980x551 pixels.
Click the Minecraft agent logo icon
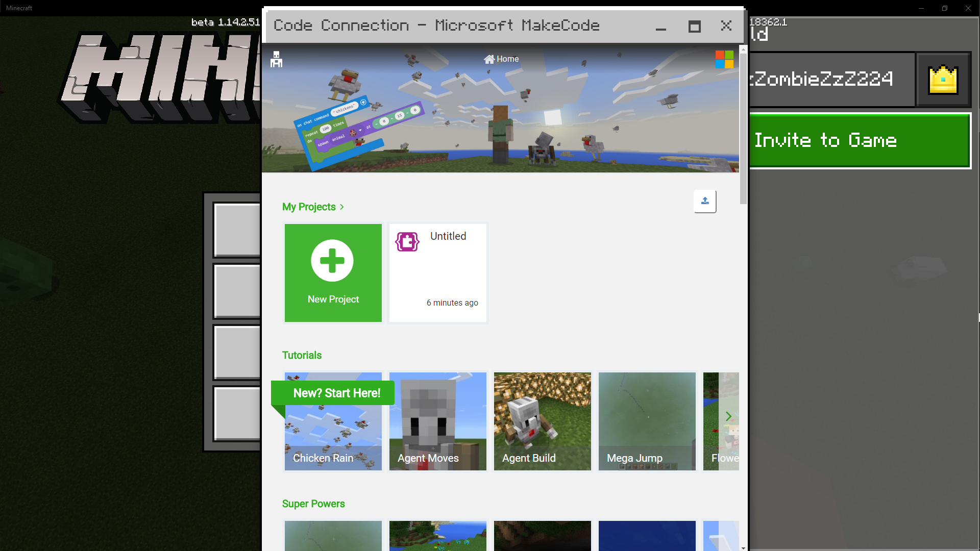(276, 59)
